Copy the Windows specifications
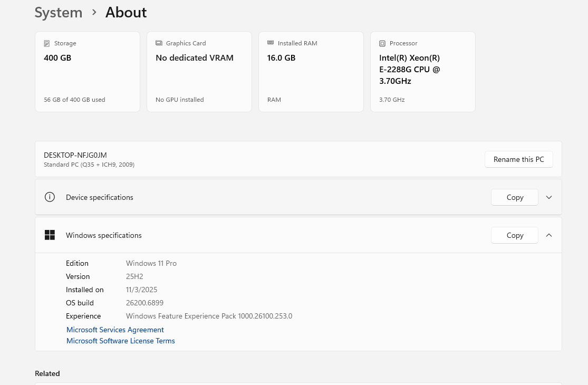The width and height of the screenshot is (588, 385). pos(514,235)
